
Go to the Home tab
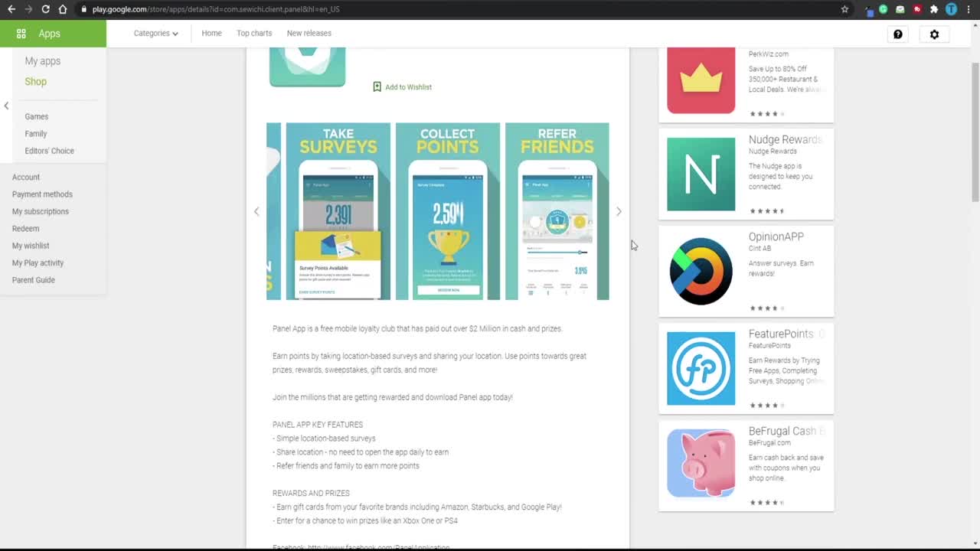211,33
